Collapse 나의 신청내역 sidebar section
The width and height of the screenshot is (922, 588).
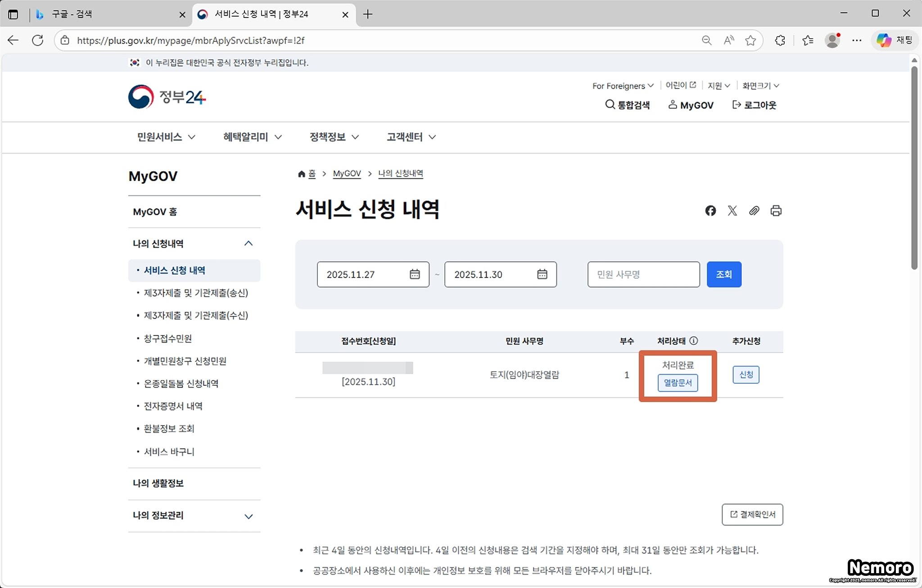(x=249, y=244)
